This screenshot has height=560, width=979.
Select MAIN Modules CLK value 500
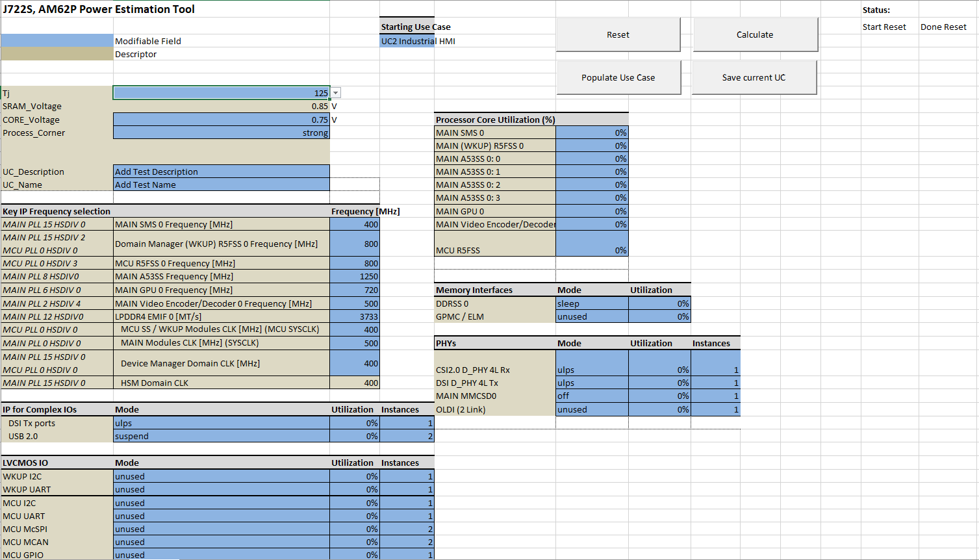[x=355, y=343]
